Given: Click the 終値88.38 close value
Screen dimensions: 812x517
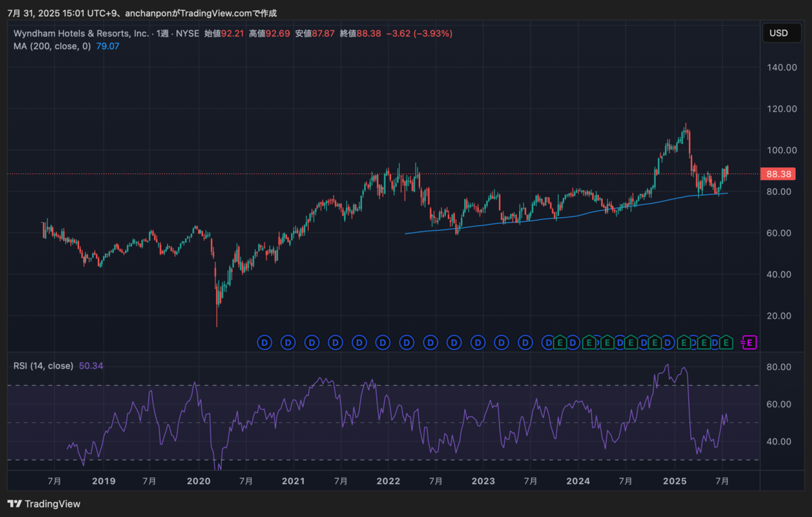Looking at the screenshot, I should click(361, 33).
